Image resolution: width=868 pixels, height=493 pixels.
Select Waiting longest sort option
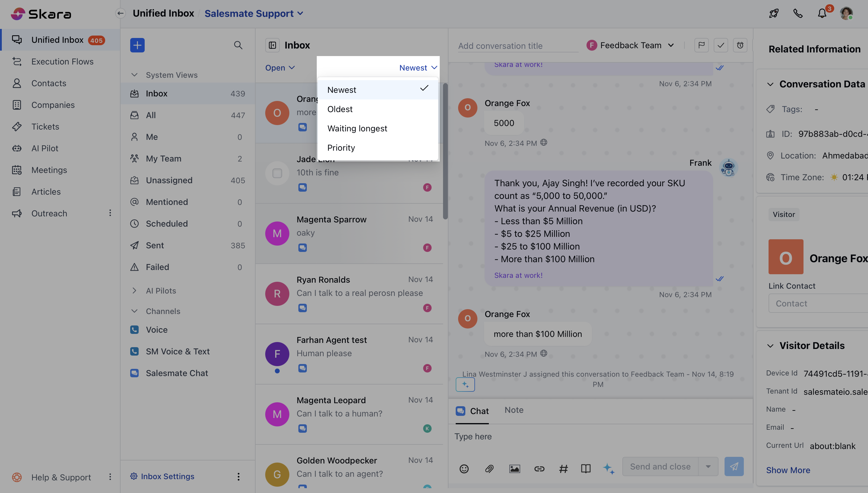coord(357,128)
